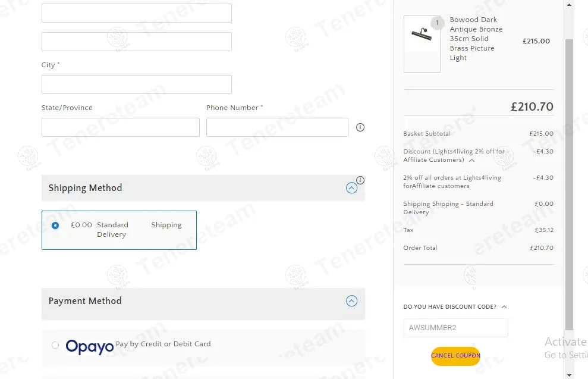Screen dimensions: 588x379
Task: Click the Phone Number input field
Action: [276, 127]
